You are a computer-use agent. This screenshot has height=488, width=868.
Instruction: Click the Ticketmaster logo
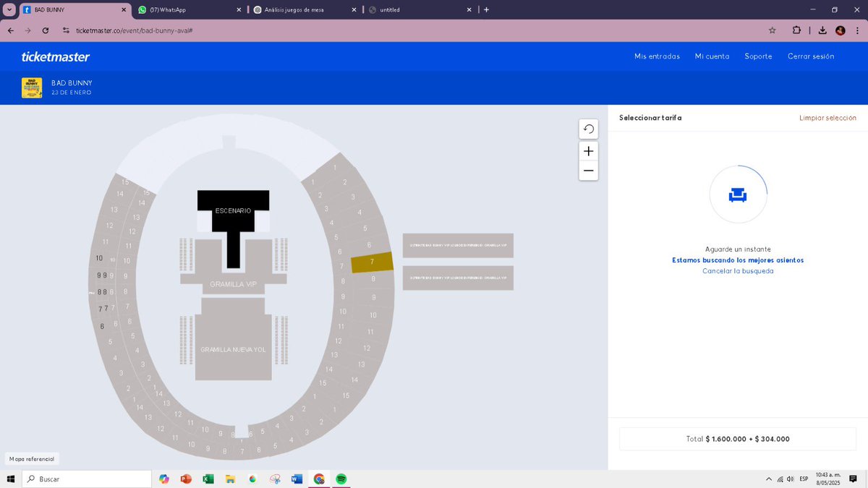pyautogui.click(x=56, y=56)
